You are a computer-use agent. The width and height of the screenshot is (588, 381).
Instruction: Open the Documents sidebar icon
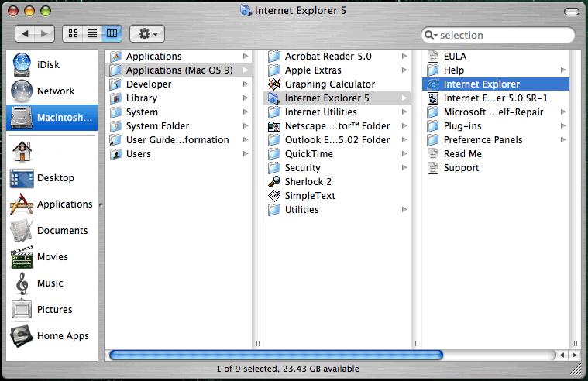tap(22, 230)
